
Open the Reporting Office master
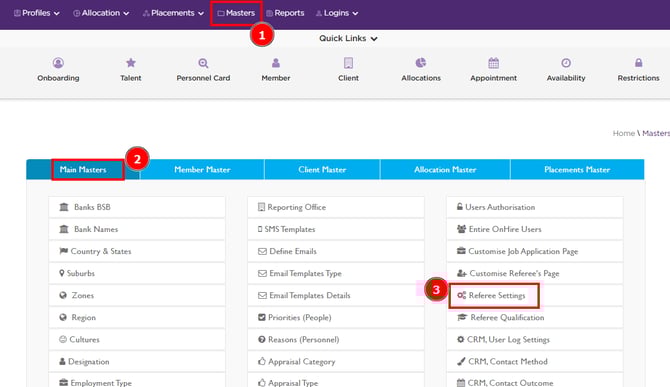[x=336, y=207]
